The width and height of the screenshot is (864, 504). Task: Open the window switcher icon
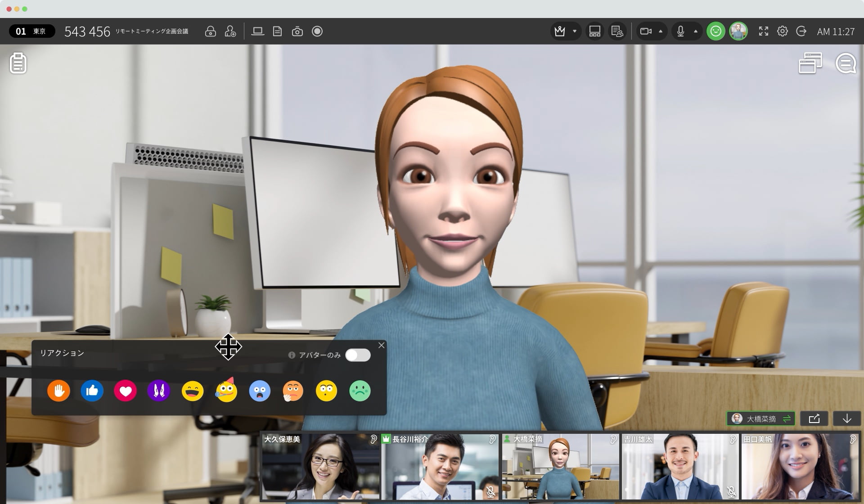point(810,63)
